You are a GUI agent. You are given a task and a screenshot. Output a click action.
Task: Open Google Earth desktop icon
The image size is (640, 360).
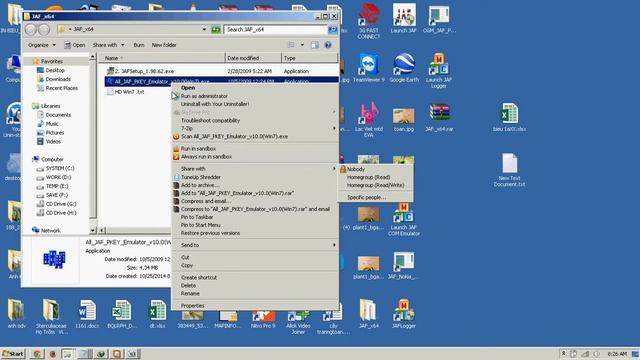coord(404,68)
